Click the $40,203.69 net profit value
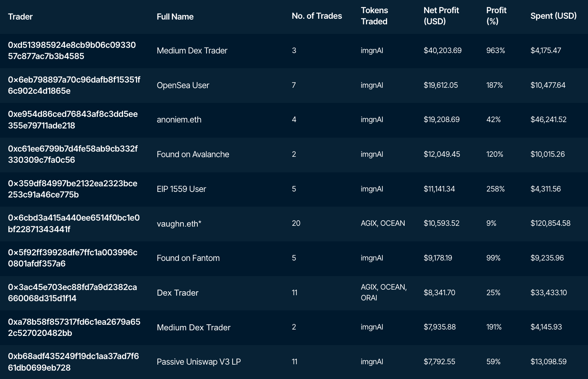588x379 pixels. [x=442, y=51]
